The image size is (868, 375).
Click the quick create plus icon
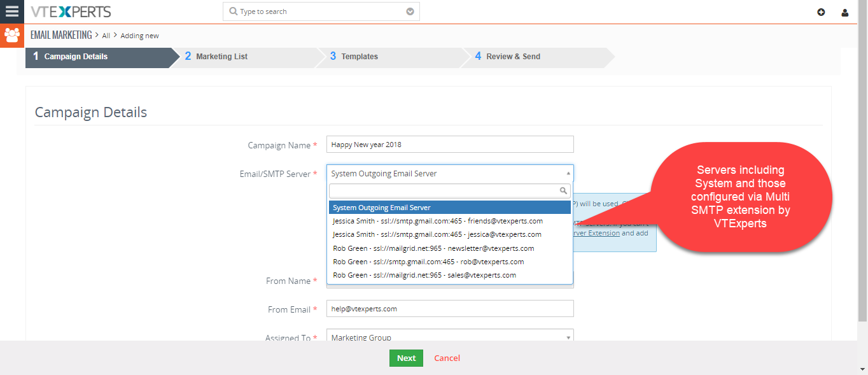[821, 12]
